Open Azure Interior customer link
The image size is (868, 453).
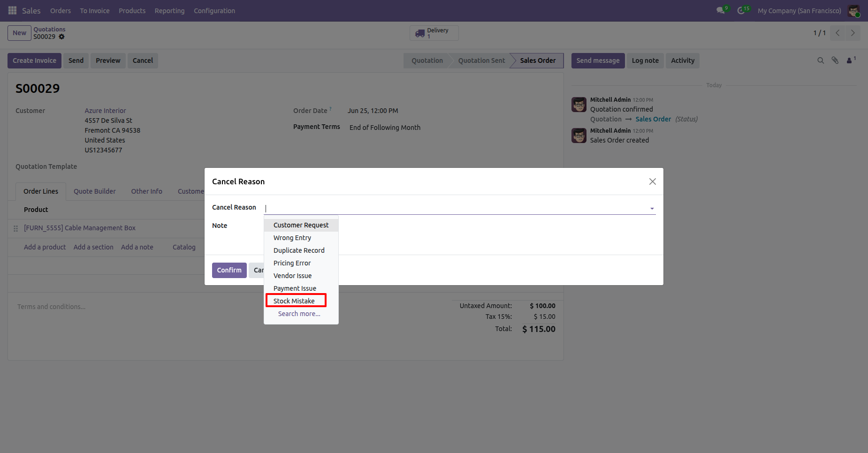(105, 111)
